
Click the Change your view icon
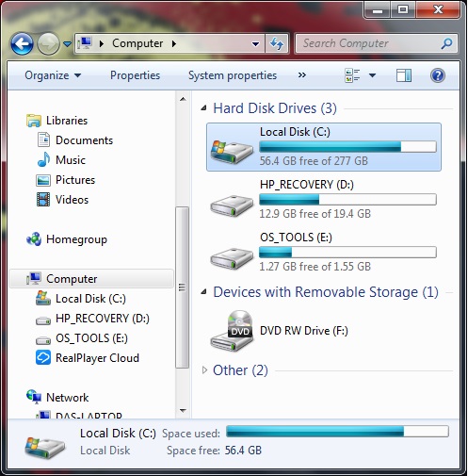click(352, 75)
